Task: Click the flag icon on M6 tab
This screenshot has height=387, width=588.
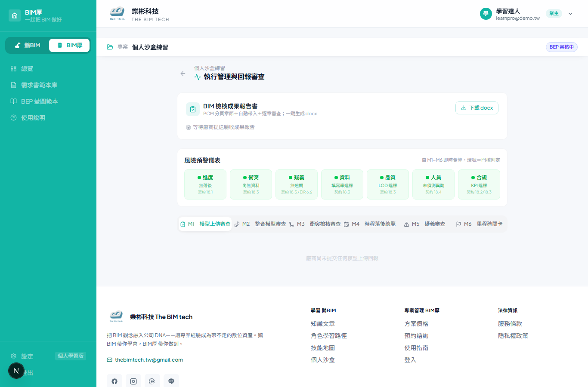Action: coord(458,224)
